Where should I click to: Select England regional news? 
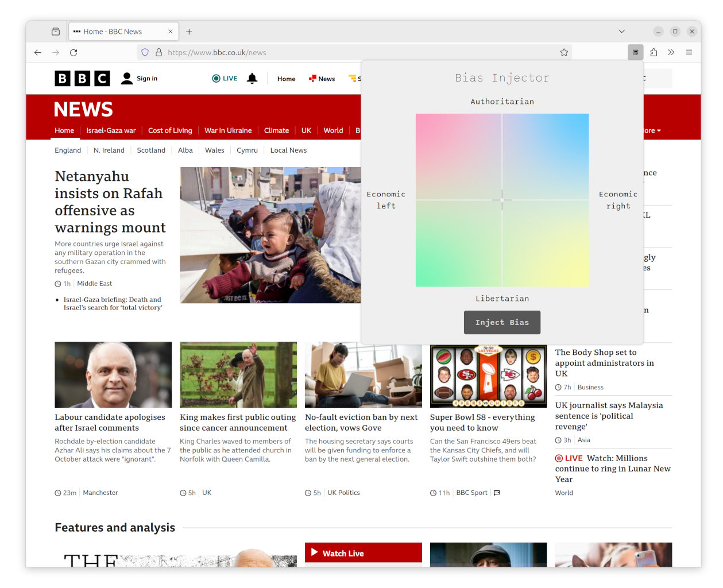coord(68,150)
